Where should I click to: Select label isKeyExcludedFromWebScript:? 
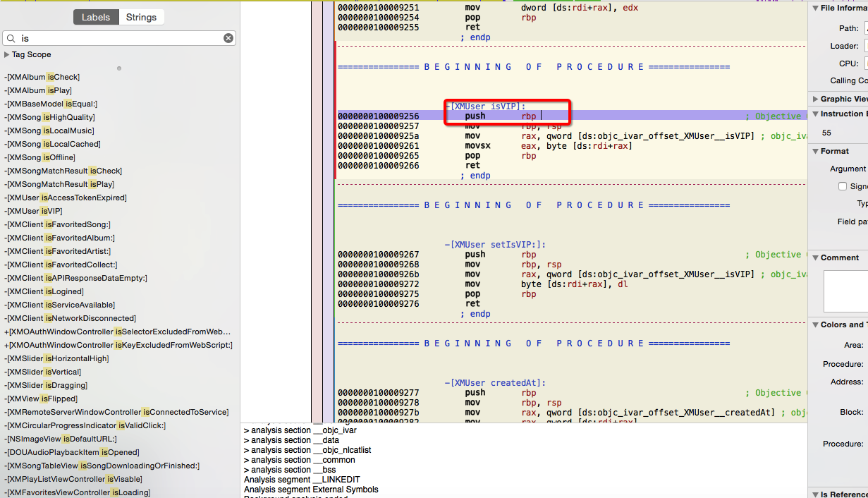coord(118,345)
